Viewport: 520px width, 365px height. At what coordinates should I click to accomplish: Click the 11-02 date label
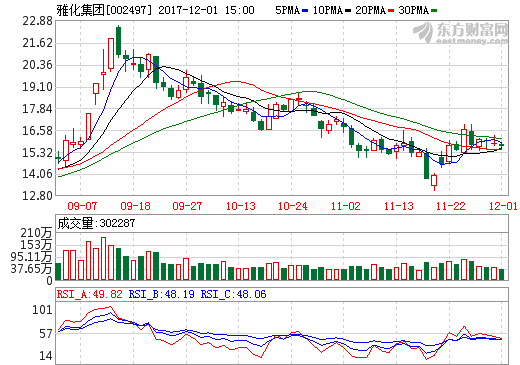(345, 206)
